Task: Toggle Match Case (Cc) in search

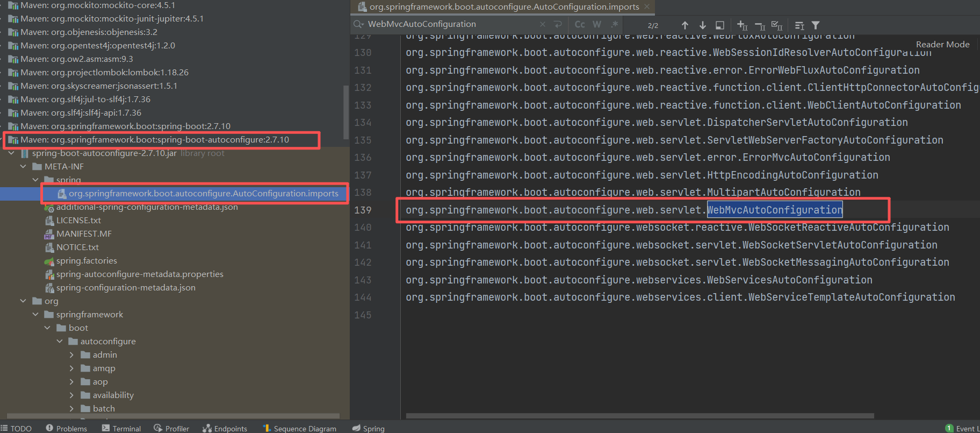Action: tap(580, 24)
